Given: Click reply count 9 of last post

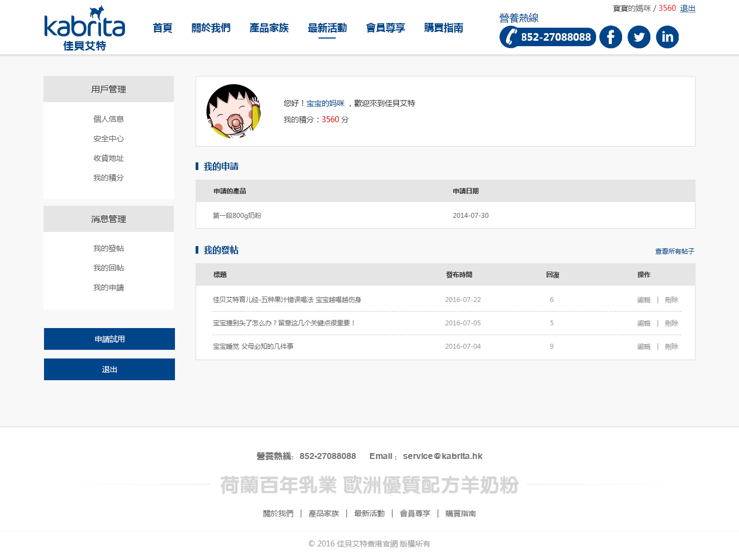Looking at the screenshot, I should pyautogui.click(x=552, y=347).
